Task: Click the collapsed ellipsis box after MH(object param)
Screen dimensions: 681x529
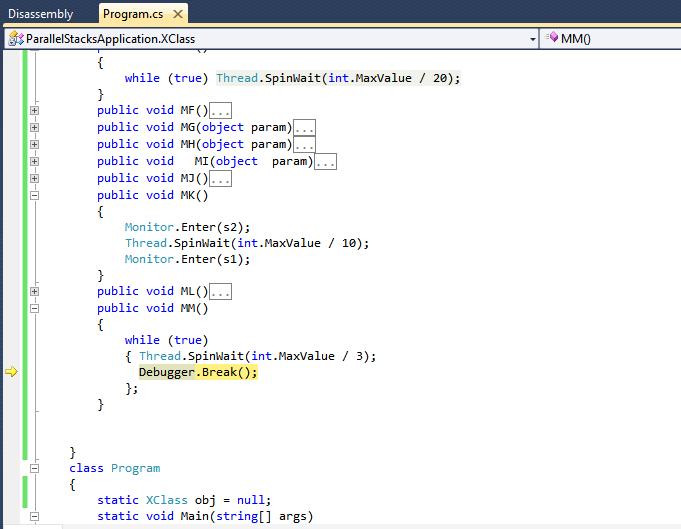Action: (x=304, y=144)
